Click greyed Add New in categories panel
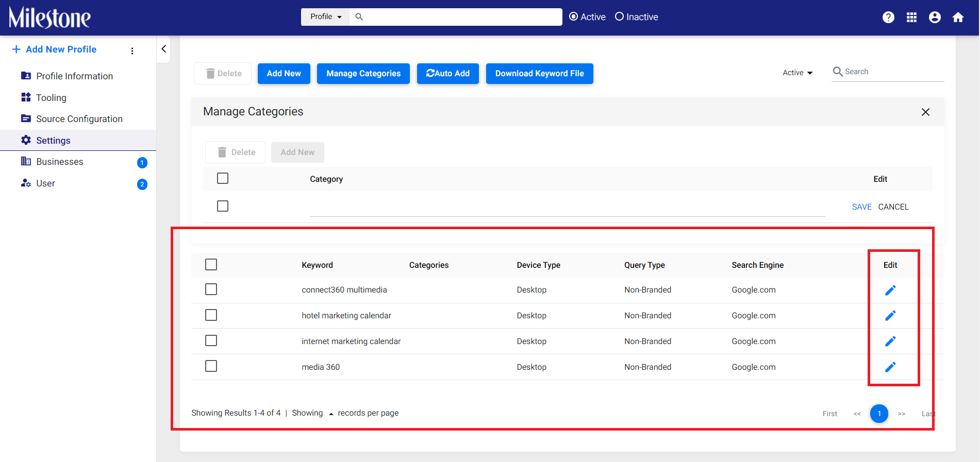Viewport: 980px width, 462px height. coord(297,152)
